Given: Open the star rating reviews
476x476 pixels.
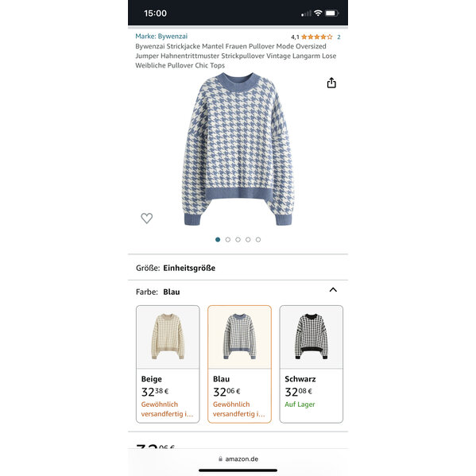Looking at the screenshot, I should [316, 37].
